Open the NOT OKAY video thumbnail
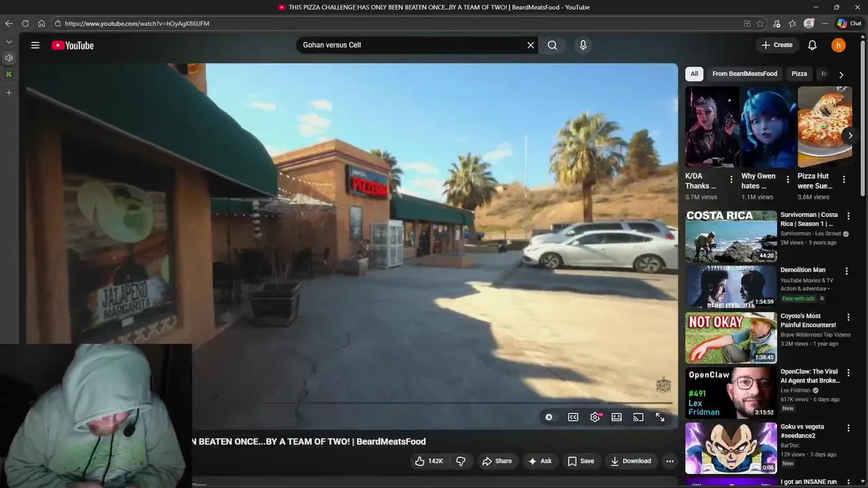This screenshot has height=488, width=868. pyautogui.click(x=731, y=338)
